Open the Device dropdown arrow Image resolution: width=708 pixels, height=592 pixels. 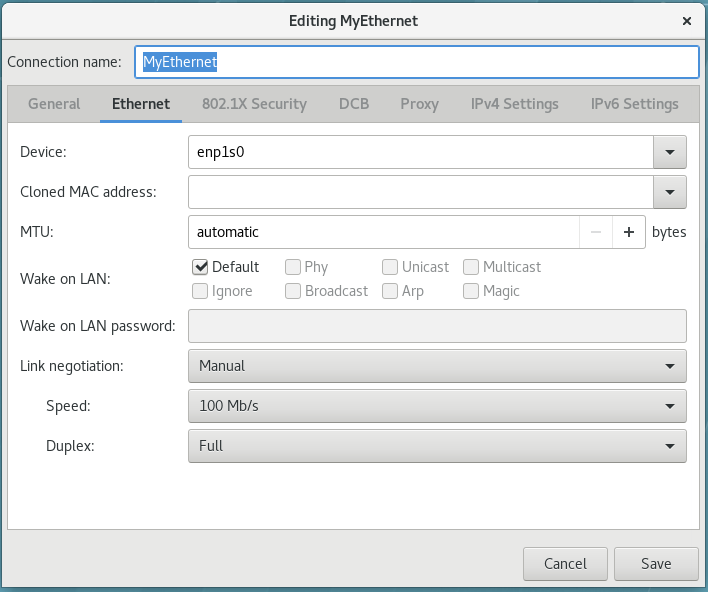tap(670, 152)
